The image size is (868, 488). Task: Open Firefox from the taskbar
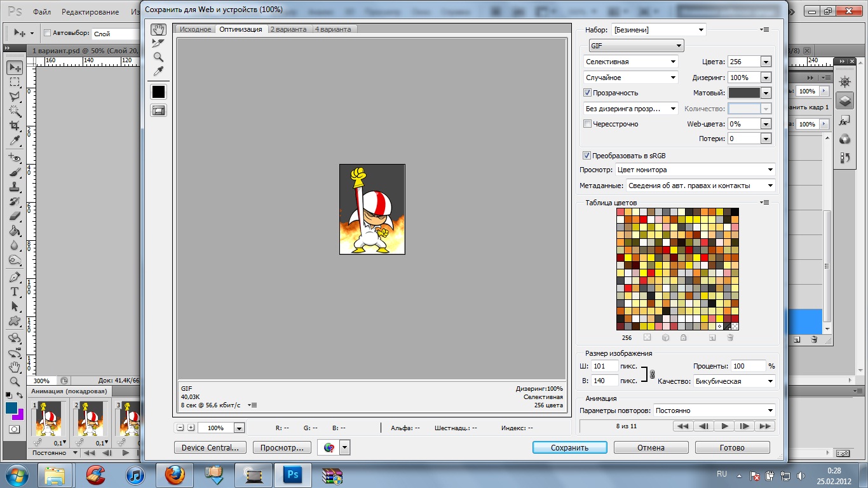click(174, 475)
